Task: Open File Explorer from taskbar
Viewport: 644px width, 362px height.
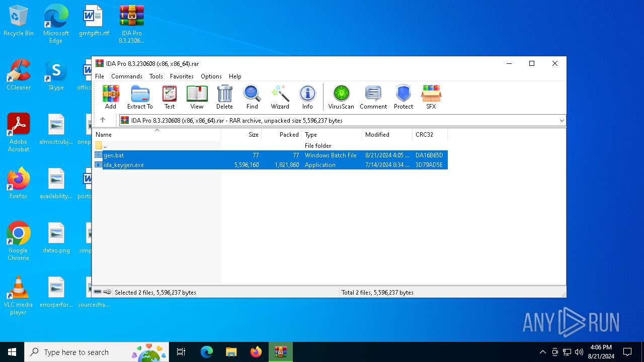Action: click(x=231, y=352)
